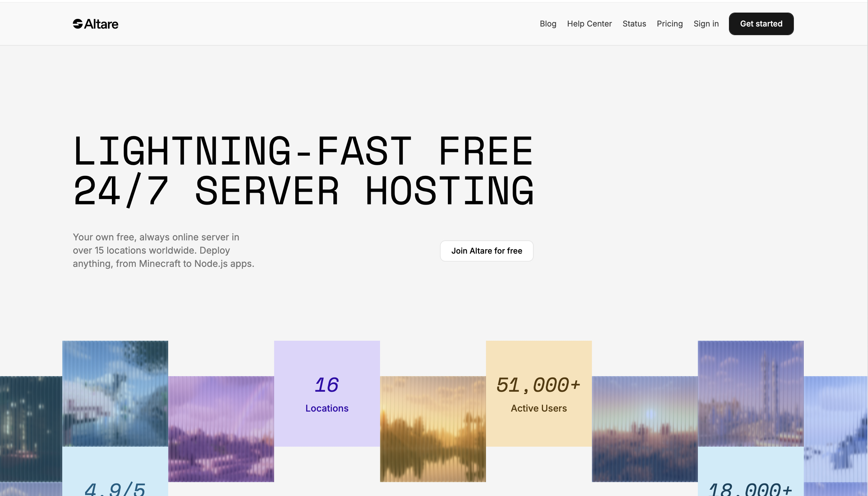The width and height of the screenshot is (868, 496).
Task: Click the Altare logo icon
Action: (78, 24)
